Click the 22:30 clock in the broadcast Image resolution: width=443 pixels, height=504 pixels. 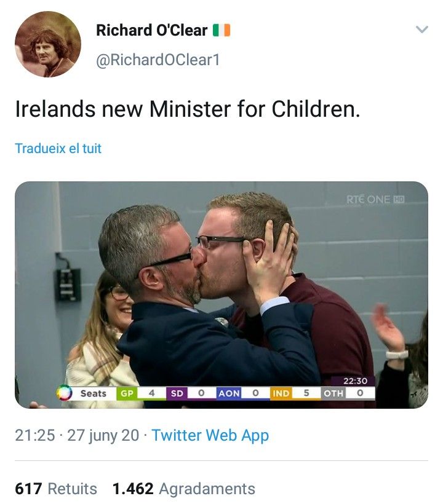(x=354, y=381)
